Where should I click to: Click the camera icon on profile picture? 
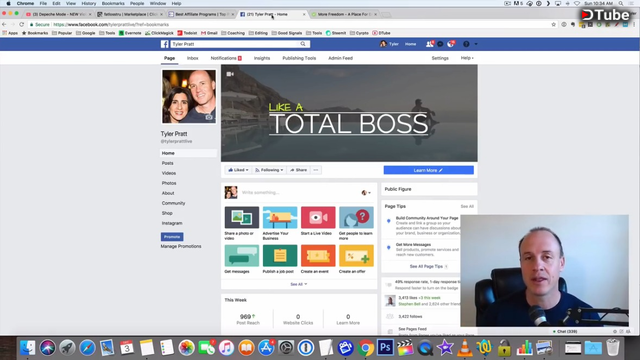(x=209, y=117)
